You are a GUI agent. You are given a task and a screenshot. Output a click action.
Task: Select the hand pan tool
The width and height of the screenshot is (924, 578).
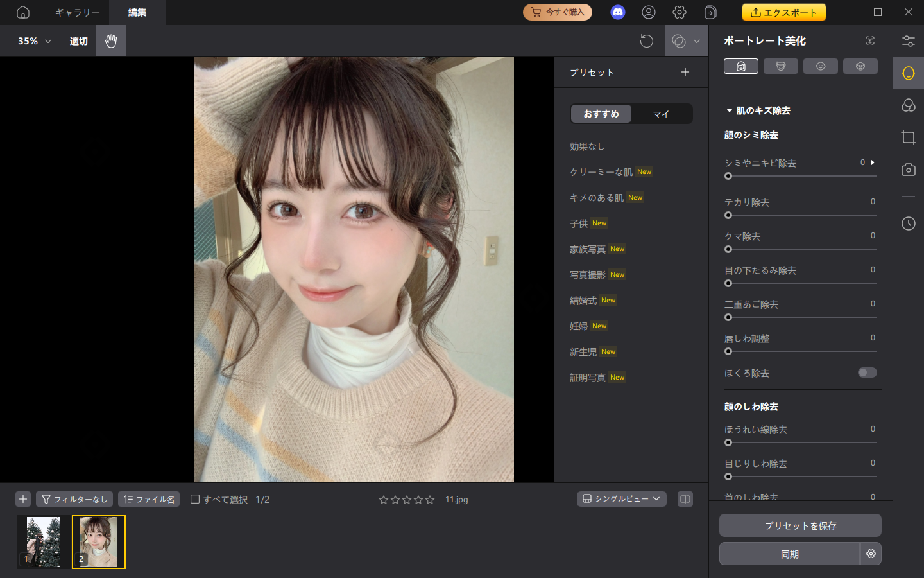(x=111, y=41)
